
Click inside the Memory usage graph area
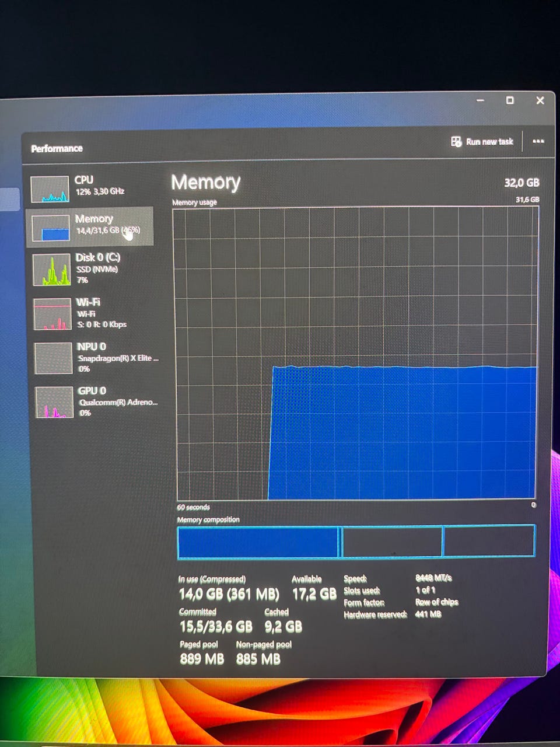tap(355, 354)
